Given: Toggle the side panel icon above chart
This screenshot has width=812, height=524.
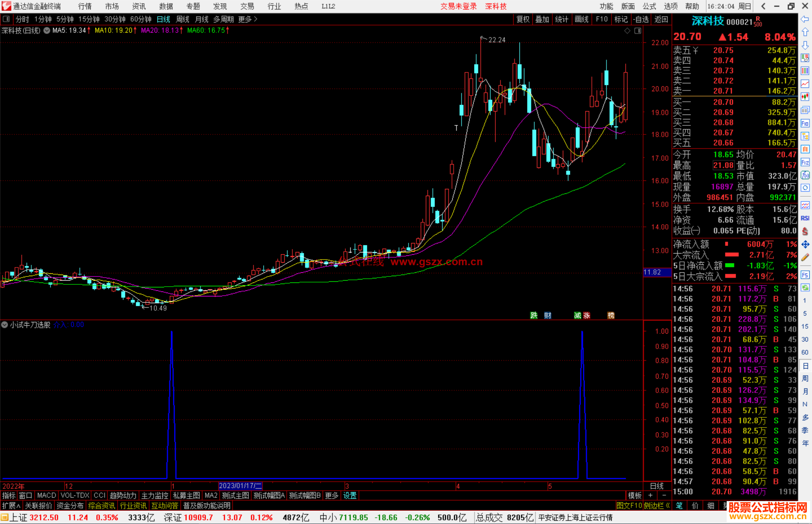Looking at the screenshot, I should click(638, 31).
